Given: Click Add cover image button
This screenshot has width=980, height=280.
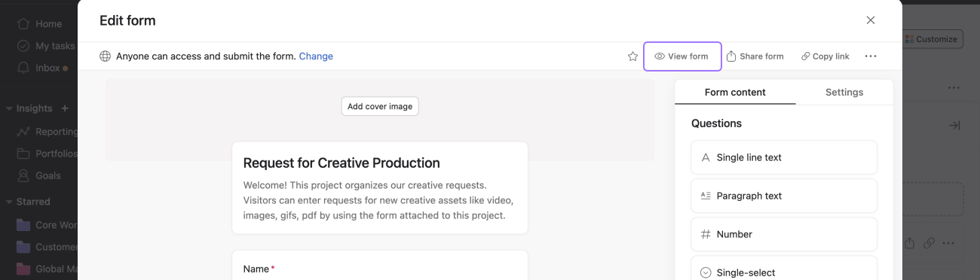Looking at the screenshot, I should [380, 106].
